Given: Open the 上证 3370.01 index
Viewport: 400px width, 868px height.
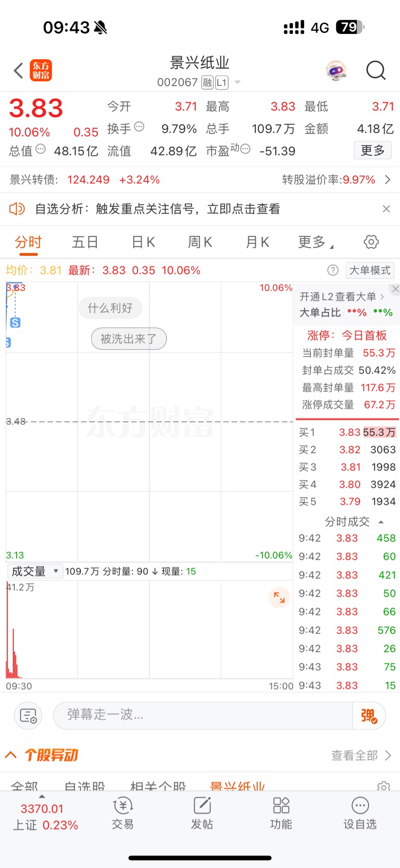Looking at the screenshot, I should (x=45, y=817).
